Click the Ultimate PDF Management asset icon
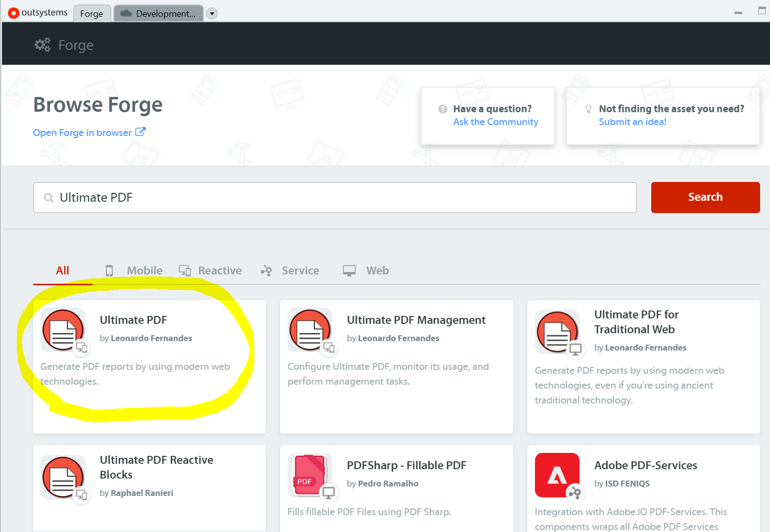770x532 pixels. 310,330
